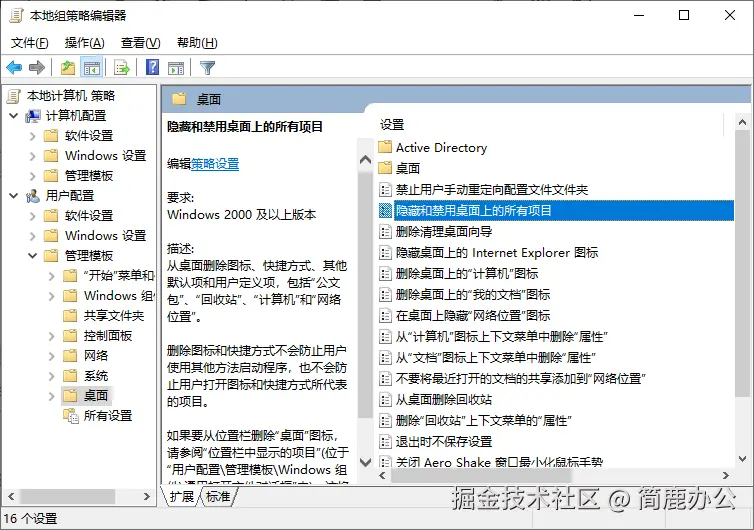Collapse 管理模板 under 用户配置
The height and width of the screenshot is (530, 754).
point(33,256)
